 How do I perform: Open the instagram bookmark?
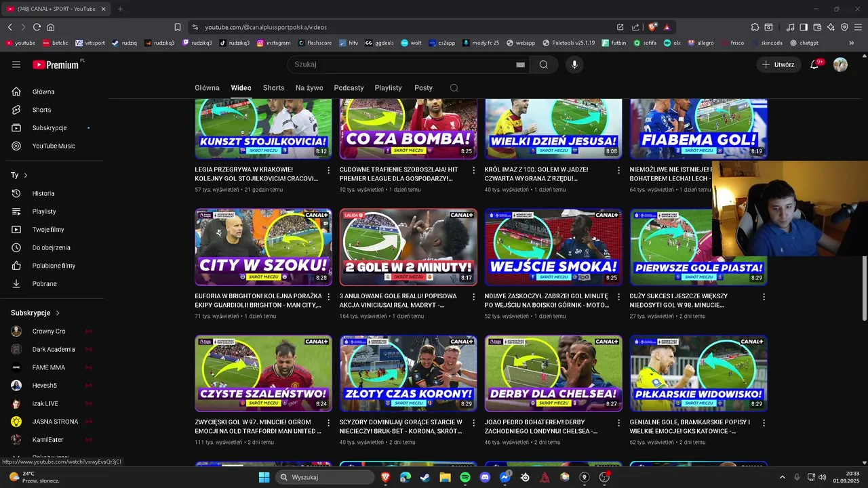click(273, 43)
